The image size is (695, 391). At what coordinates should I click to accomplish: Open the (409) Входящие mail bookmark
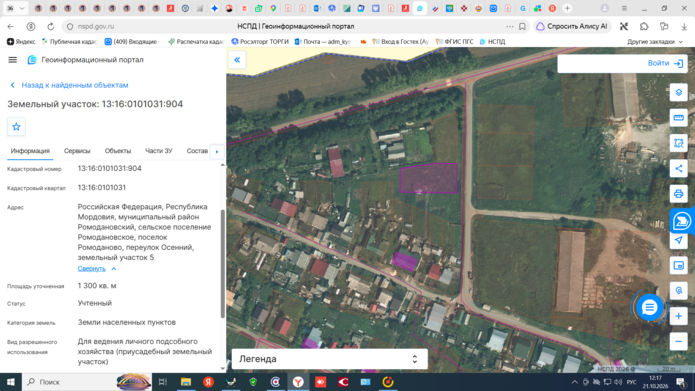(131, 42)
